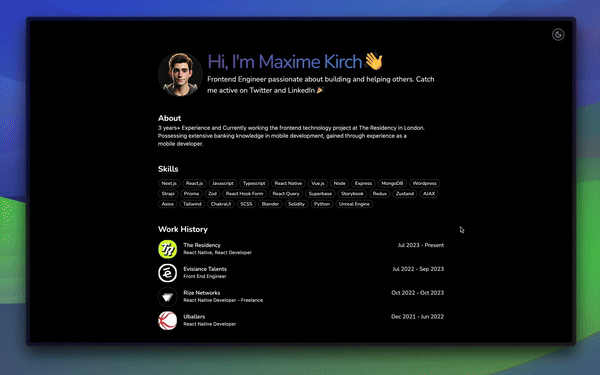
Task: Click the "Jul 2022 - Sep 2023" date
Action: click(x=418, y=269)
